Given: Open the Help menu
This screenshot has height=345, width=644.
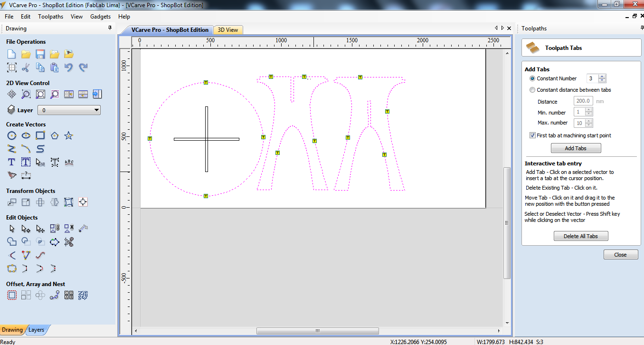Looking at the screenshot, I should [x=124, y=17].
